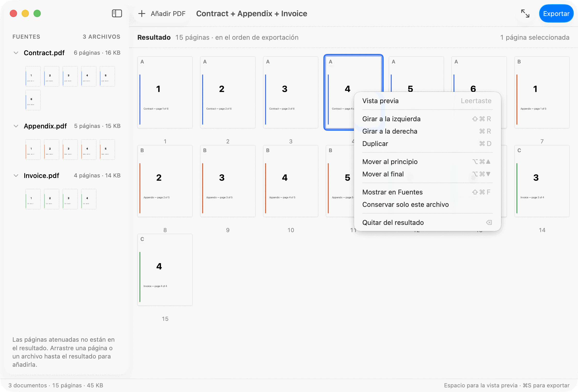Select Contract page 2 result thumbnail
This screenshot has height=392, width=578.
coord(228,92)
